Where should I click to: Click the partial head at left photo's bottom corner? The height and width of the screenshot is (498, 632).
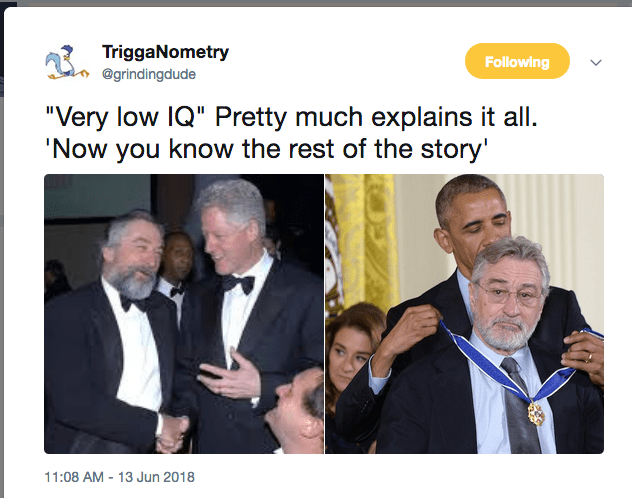point(301,410)
